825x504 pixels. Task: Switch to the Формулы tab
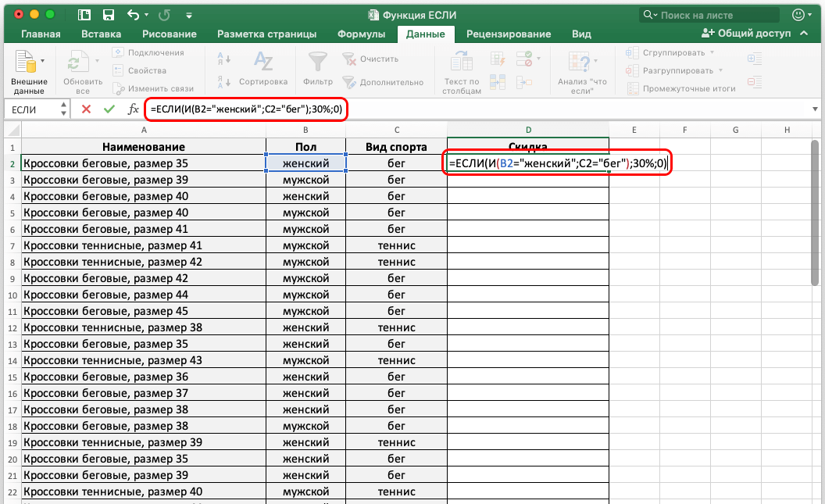tap(361, 34)
